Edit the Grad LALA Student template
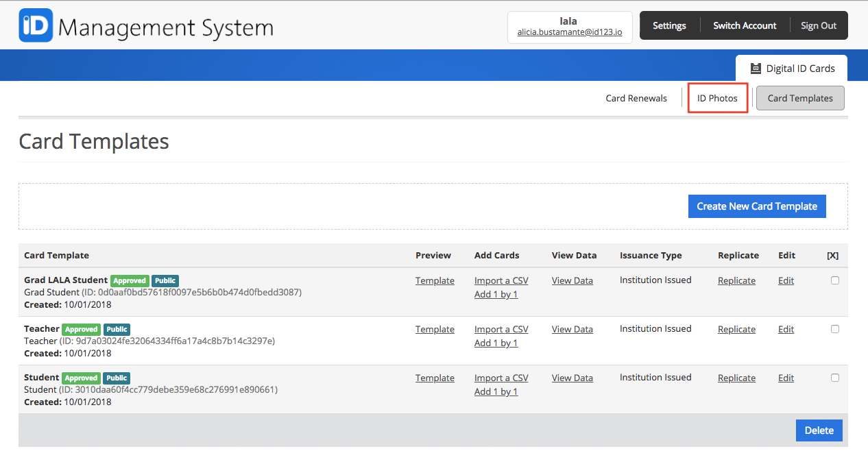868x462 pixels. click(x=786, y=280)
